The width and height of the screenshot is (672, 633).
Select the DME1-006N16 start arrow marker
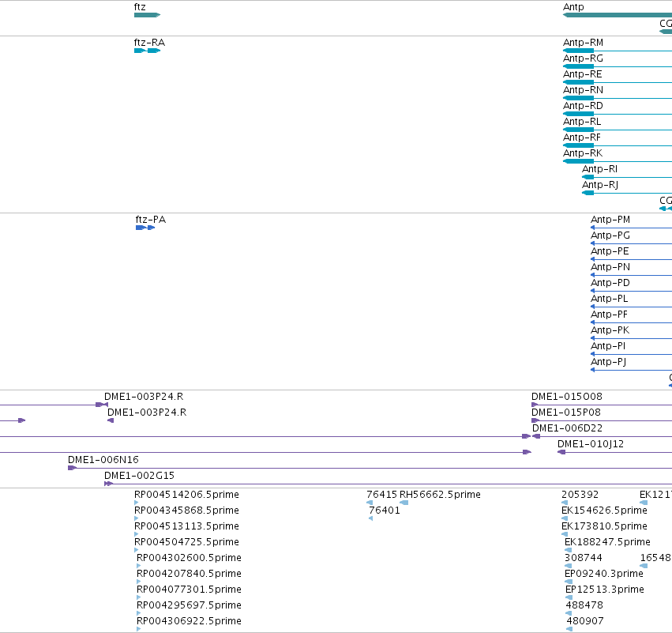pyautogui.click(x=72, y=468)
